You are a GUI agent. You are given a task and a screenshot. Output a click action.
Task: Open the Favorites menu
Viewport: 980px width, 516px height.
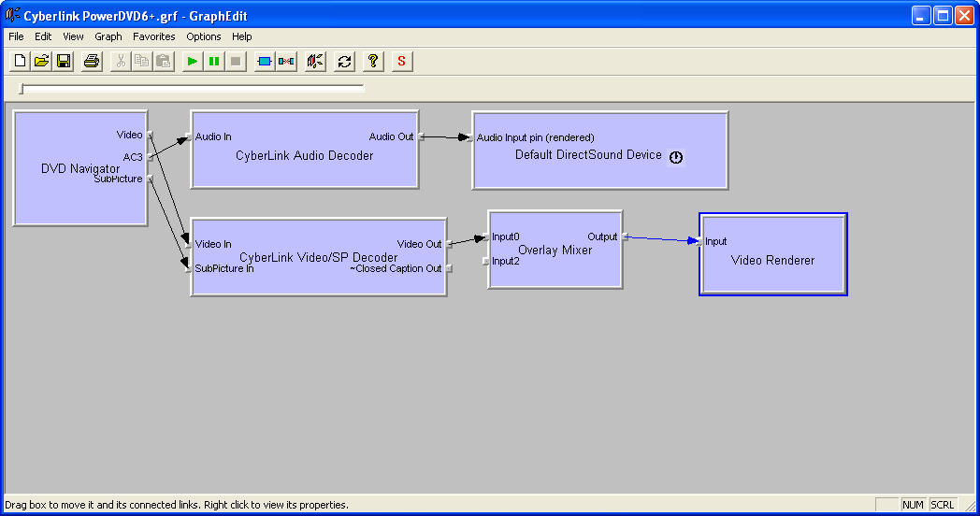coord(153,36)
